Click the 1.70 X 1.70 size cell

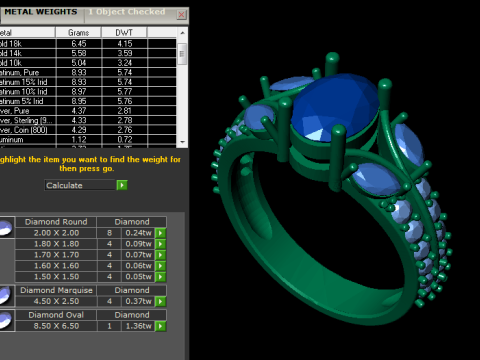click(56, 255)
